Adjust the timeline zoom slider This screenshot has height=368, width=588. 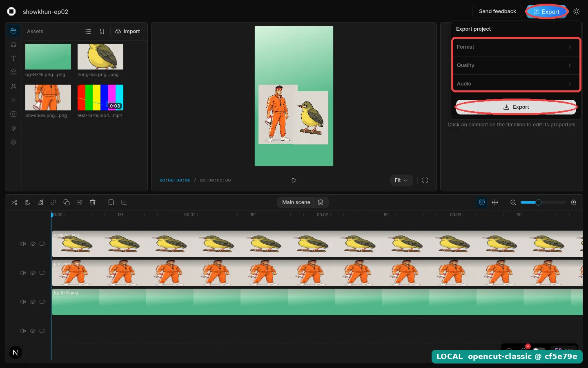543,202
